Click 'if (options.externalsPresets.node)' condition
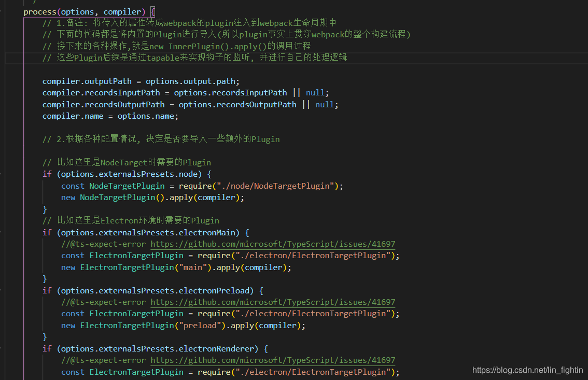Viewport: 588px width, 380px height. tap(127, 174)
